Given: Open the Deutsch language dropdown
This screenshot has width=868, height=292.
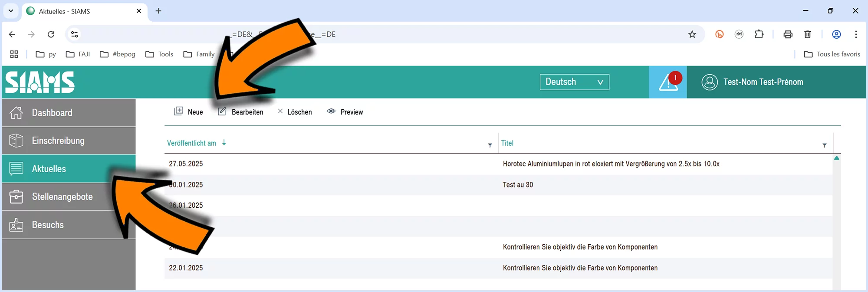Looking at the screenshot, I should (x=574, y=82).
